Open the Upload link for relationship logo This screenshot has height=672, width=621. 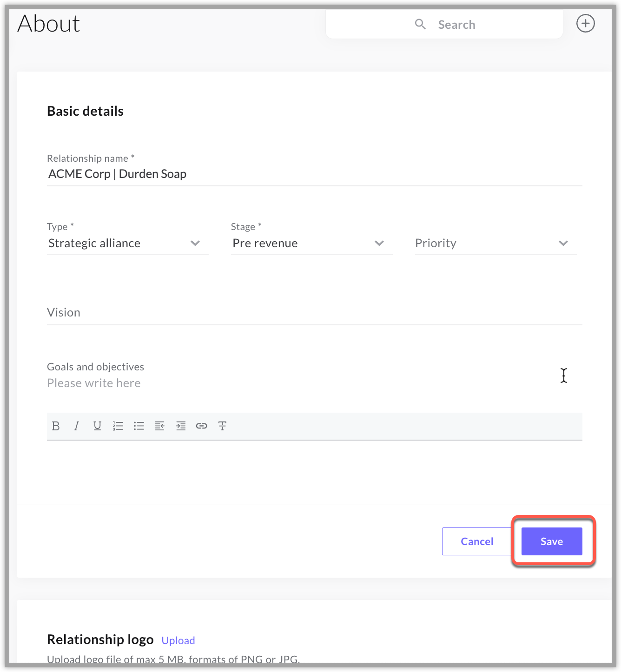[x=178, y=640]
